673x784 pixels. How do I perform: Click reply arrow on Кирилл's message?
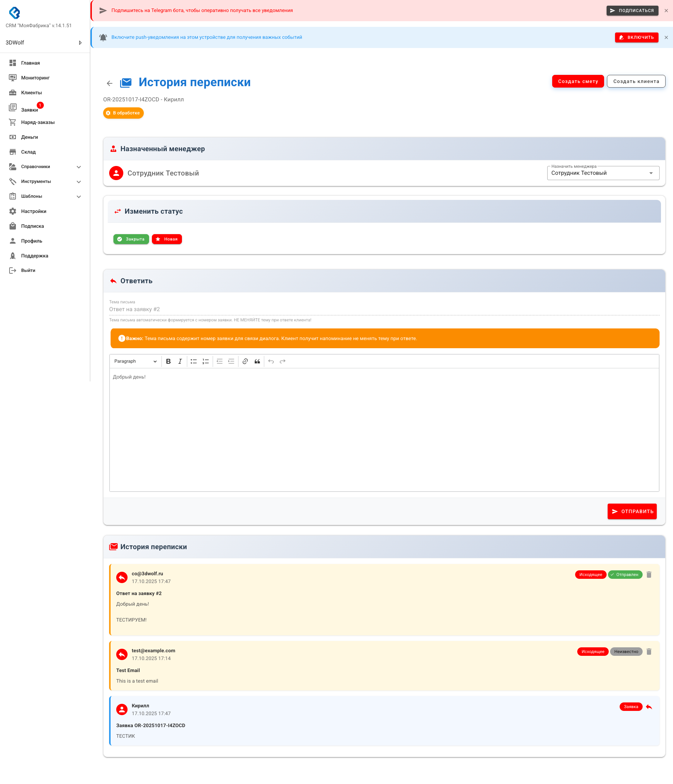coord(649,706)
